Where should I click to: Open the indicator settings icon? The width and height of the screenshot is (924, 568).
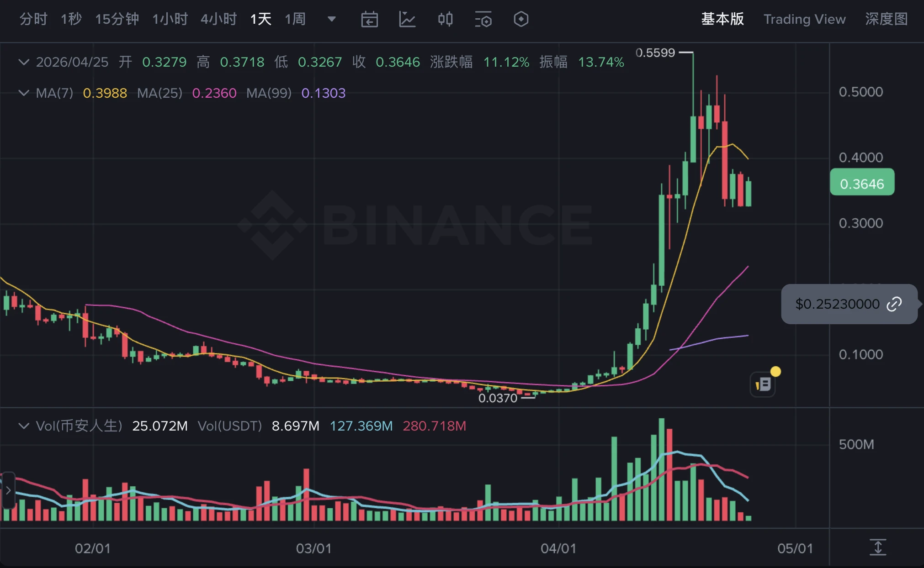click(483, 19)
